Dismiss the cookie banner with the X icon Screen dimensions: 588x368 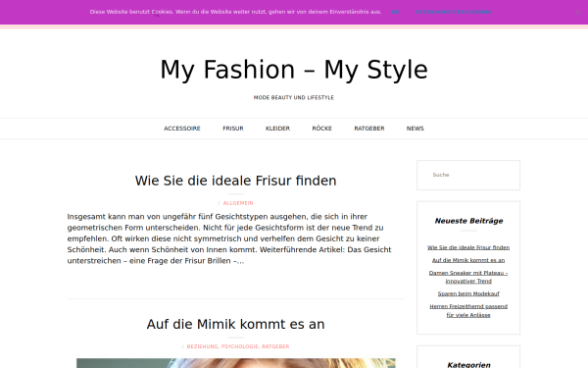(578, 13)
